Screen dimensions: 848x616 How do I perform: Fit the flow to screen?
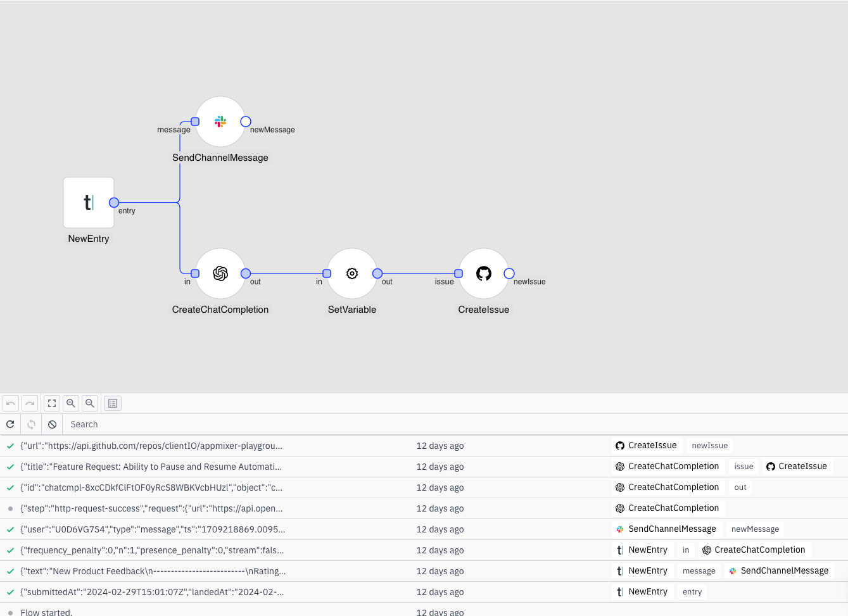click(52, 403)
